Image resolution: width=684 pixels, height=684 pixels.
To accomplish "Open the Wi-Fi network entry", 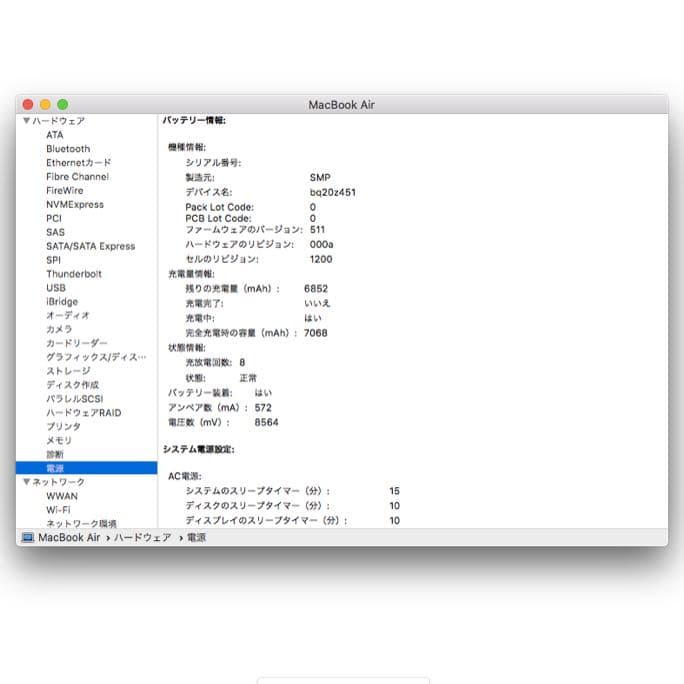I will [58, 510].
